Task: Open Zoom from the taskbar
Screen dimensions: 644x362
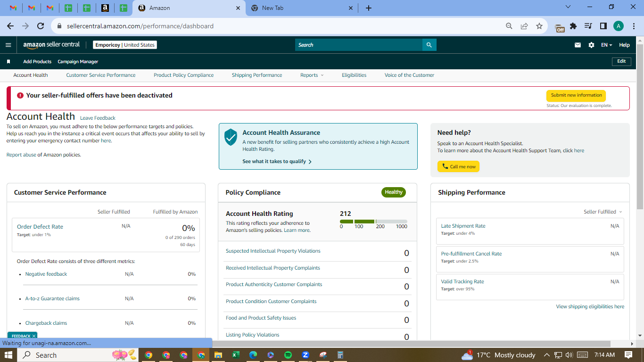Action: click(305, 355)
